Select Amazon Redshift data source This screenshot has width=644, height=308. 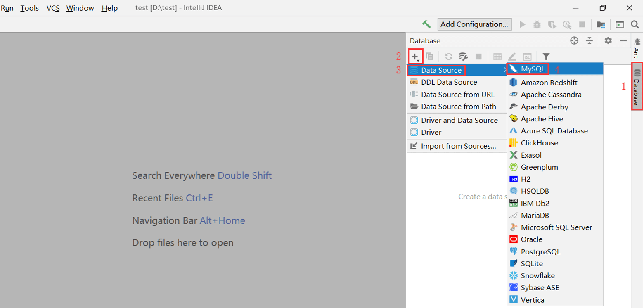(555, 83)
